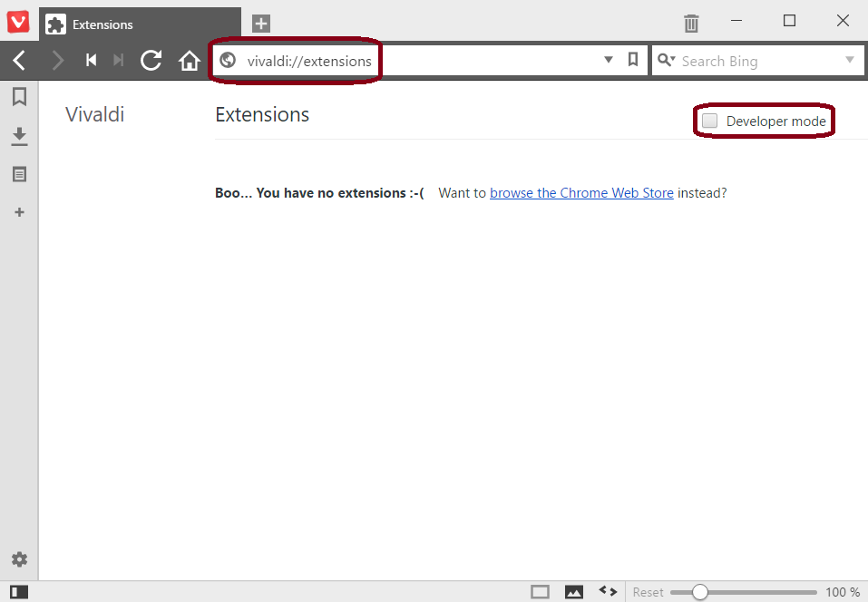Adjust the zoom slider handle
The image size is (868, 602).
click(x=699, y=592)
